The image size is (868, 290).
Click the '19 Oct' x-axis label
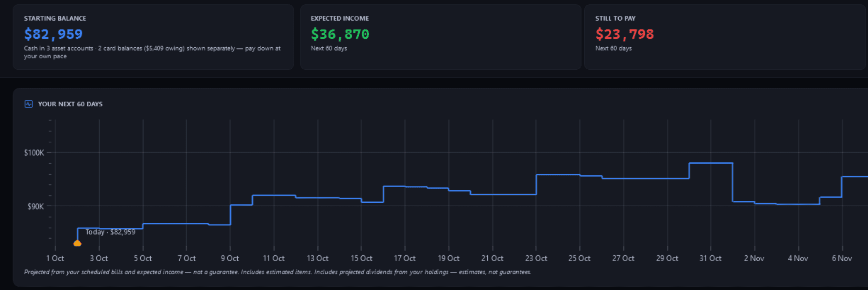[448, 258]
